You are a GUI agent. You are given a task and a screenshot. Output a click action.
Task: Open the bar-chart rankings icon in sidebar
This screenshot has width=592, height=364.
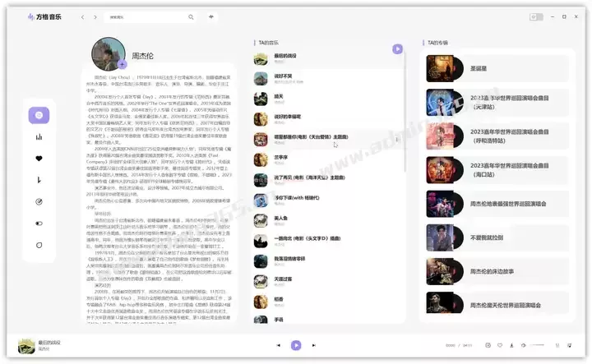tap(39, 137)
